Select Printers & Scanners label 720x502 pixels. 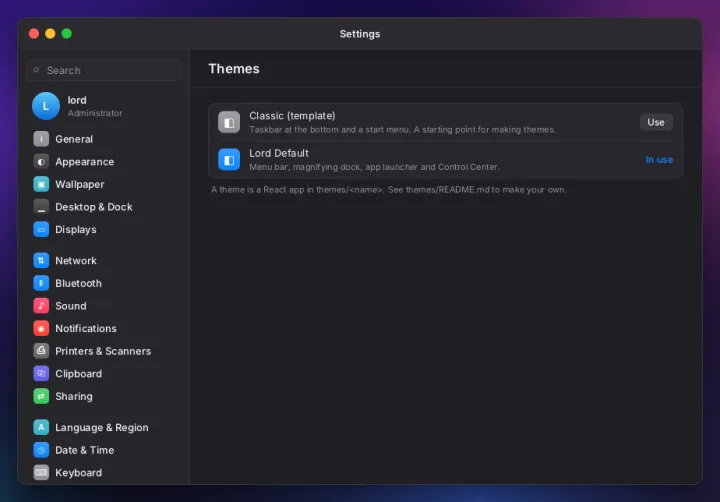pos(103,351)
